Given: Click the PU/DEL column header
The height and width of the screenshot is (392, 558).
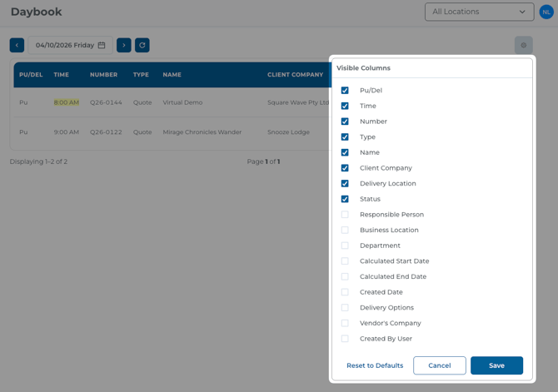Looking at the screenshot, I should pyautogui.click(x=31, y=75).
